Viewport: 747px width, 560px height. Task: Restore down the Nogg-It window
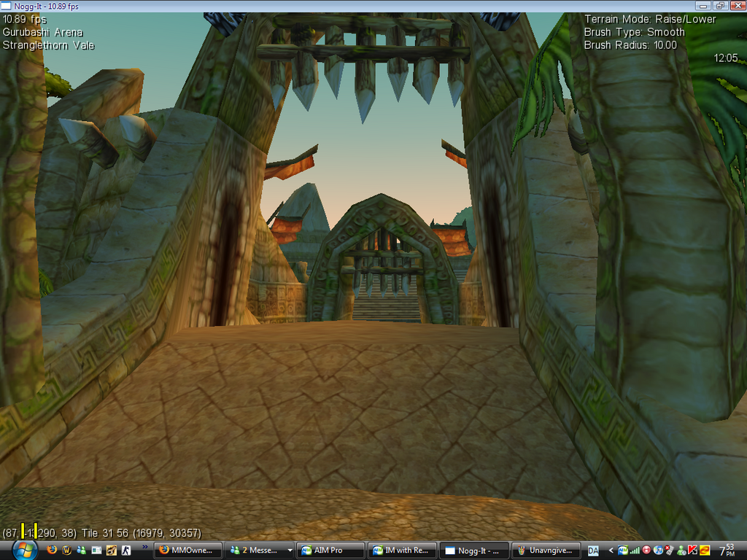click(720, 6)
